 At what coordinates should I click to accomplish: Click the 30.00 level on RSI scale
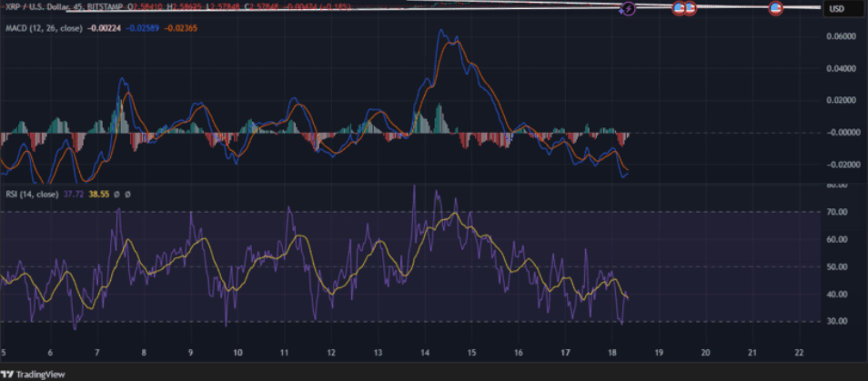tap(837, 321)
